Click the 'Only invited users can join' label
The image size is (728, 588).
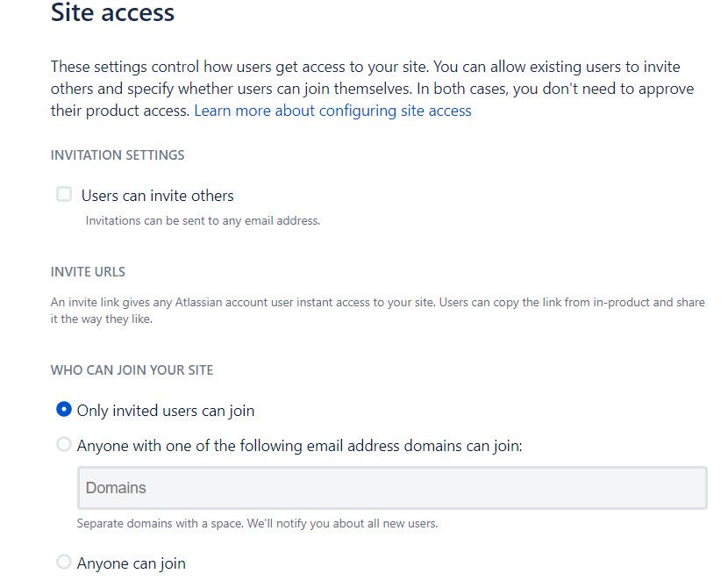(165, 411)
